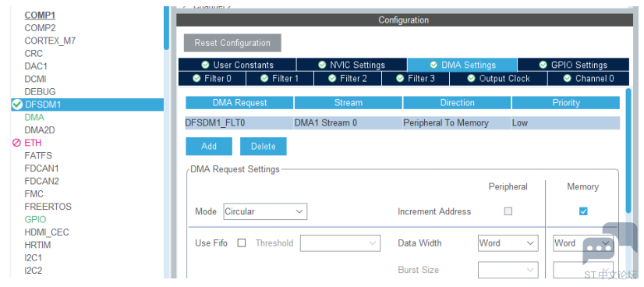Image resolution: width=644 pixels, height=287 pixels.
Task: Select DCMI in the peripheral list
Action: [35, 79]
